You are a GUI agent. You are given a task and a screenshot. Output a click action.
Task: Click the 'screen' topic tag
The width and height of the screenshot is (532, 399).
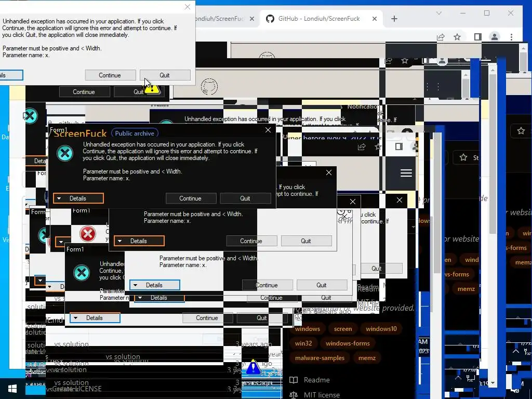coord(343,329)
